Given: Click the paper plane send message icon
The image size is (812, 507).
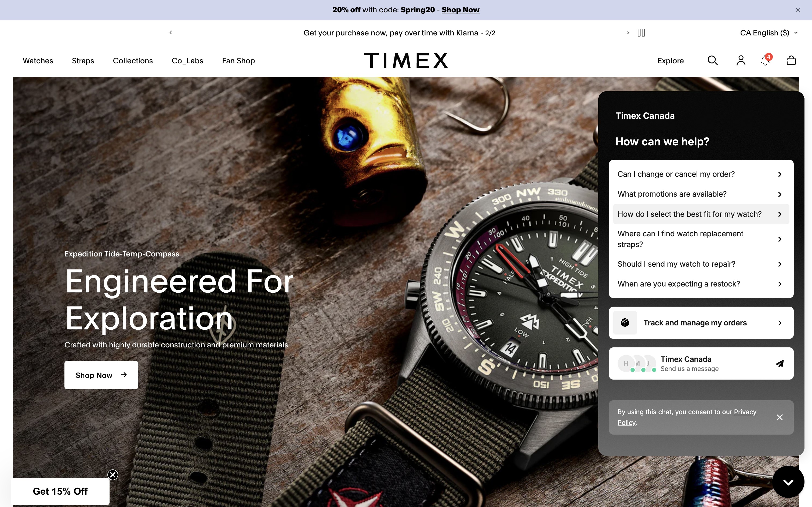Looking at the screenshot, I should 780,363.
